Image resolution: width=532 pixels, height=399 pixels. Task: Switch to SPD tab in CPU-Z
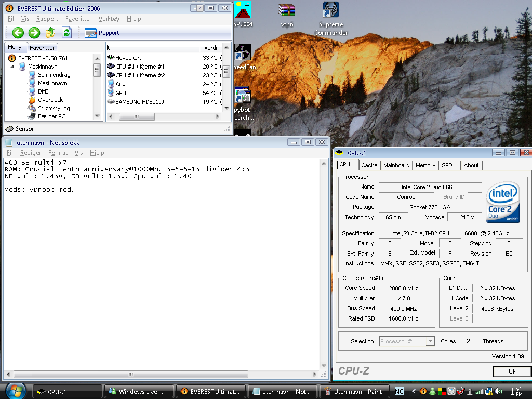[x=447, y=165]
